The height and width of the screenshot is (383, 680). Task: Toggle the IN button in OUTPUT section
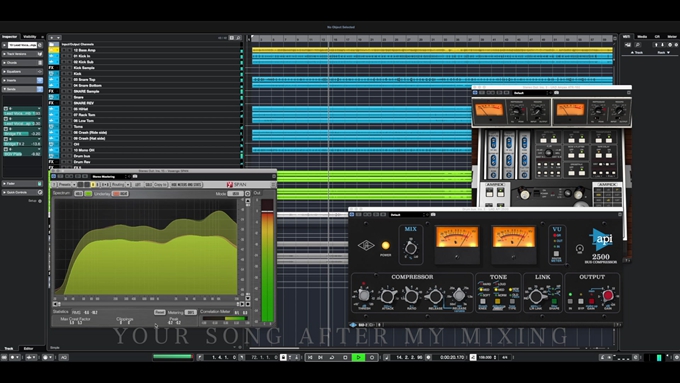pyautogui.click(x=570, y=301)
